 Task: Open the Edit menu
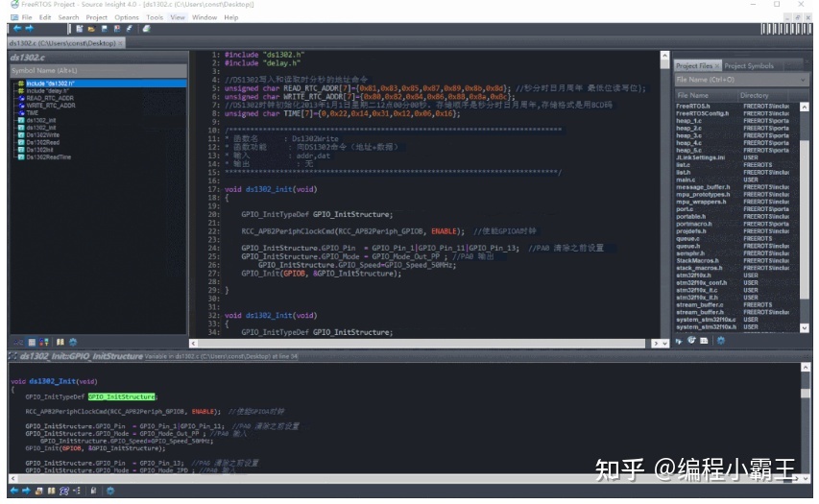tap(45, 17)
